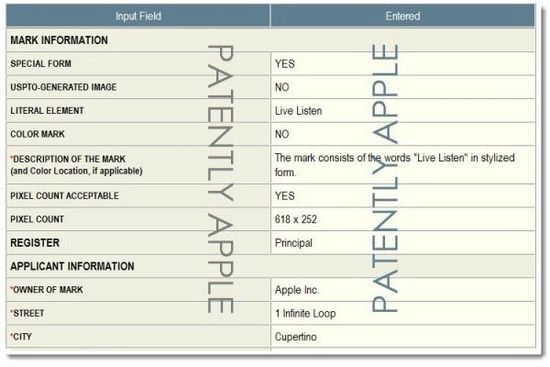The height and width of the screenshot is (367, 550).
Task: Click the OWNER OF MARK label
Action: coord(47,289)
